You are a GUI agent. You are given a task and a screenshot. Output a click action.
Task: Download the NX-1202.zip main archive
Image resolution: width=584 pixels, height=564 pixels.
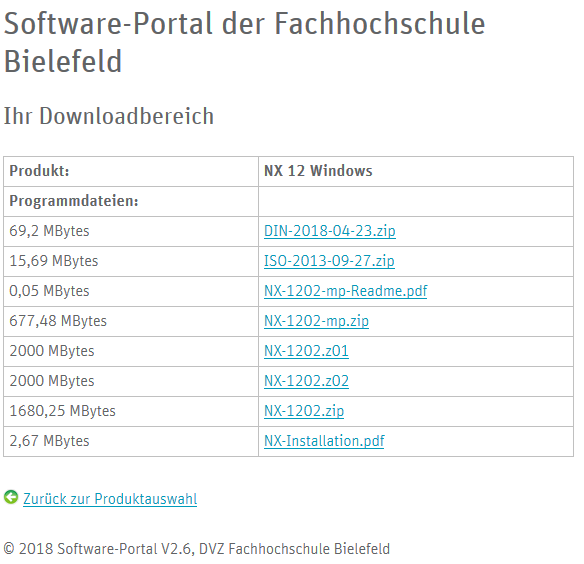(x=304, y=411)
